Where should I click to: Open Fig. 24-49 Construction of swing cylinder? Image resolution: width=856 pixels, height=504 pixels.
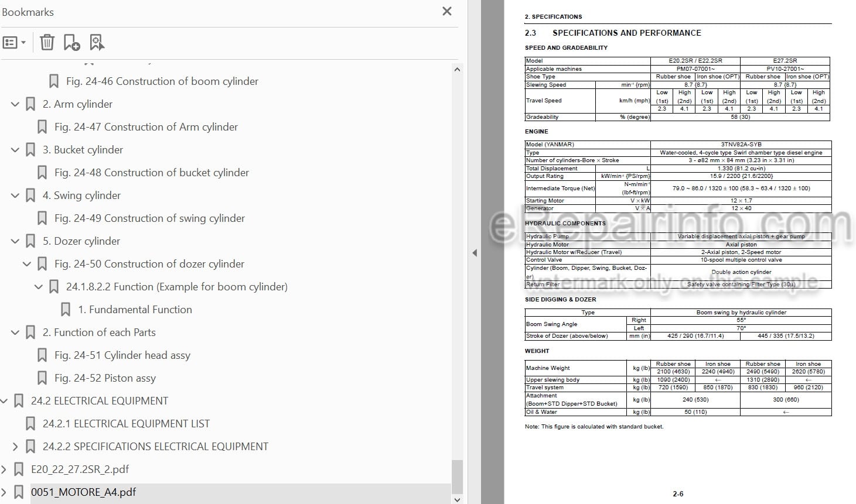(149, 218)
